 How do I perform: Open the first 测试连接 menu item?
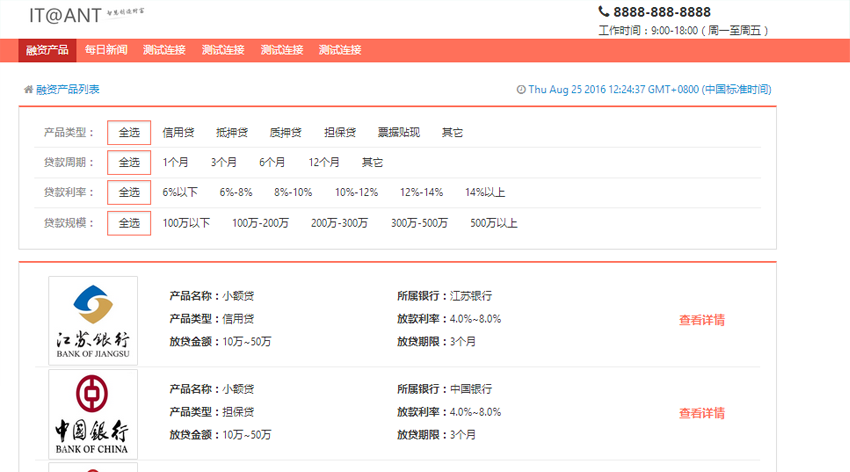tap(164, 50)
